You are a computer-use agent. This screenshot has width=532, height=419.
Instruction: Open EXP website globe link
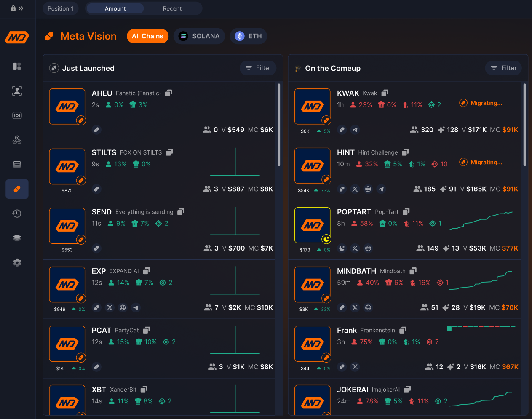(x=123, y=308)
